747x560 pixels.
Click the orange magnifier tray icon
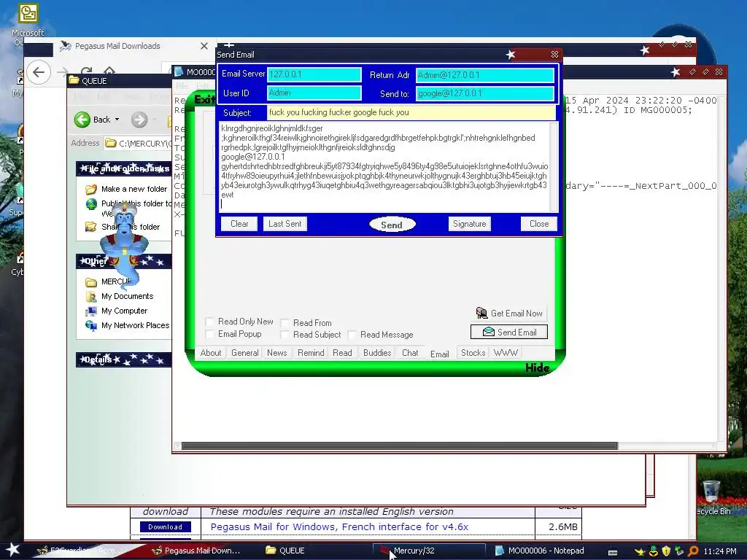[693, 551]
